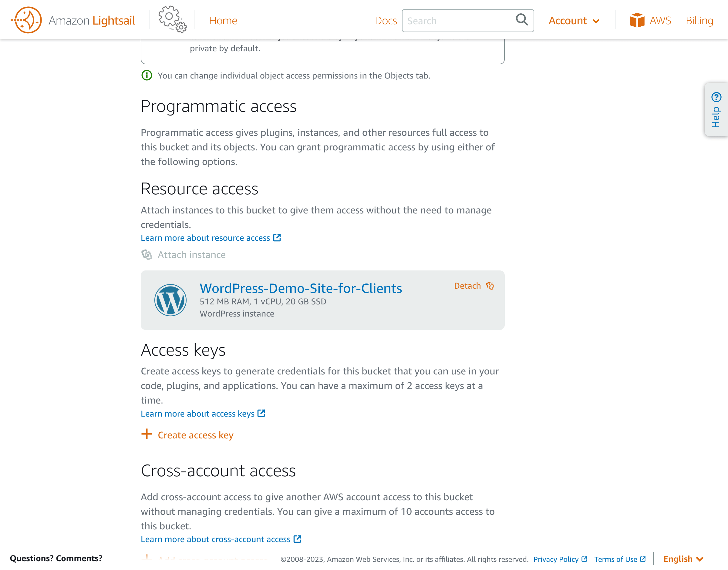Open the Help side panel

tap(716, 109)
